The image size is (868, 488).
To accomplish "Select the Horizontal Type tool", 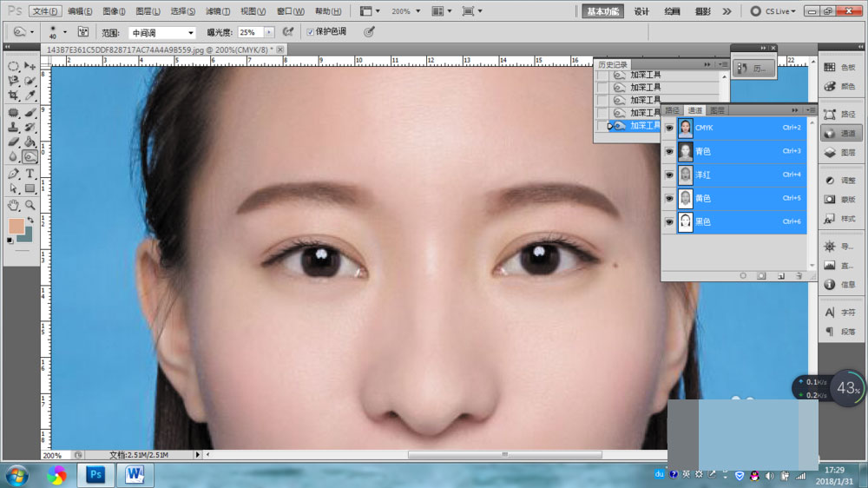I will pos(30,174).
